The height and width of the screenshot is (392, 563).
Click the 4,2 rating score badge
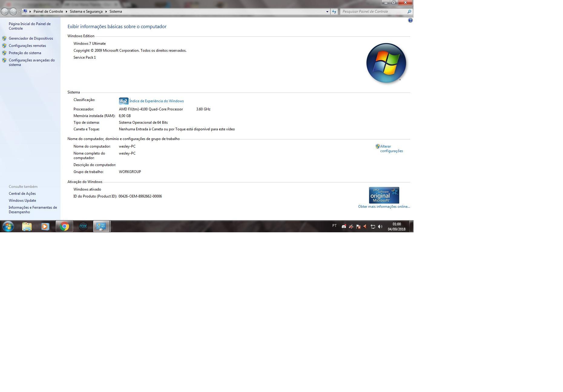click(123, 101)
